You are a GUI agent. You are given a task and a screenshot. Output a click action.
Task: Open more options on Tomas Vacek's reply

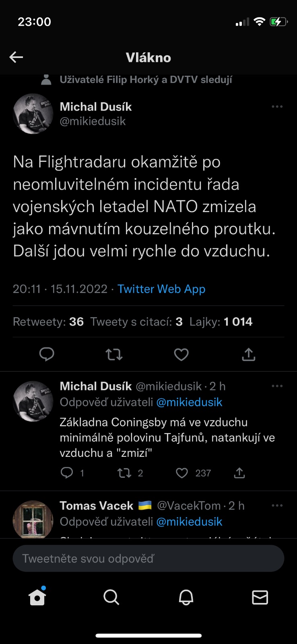coord(277,506)
